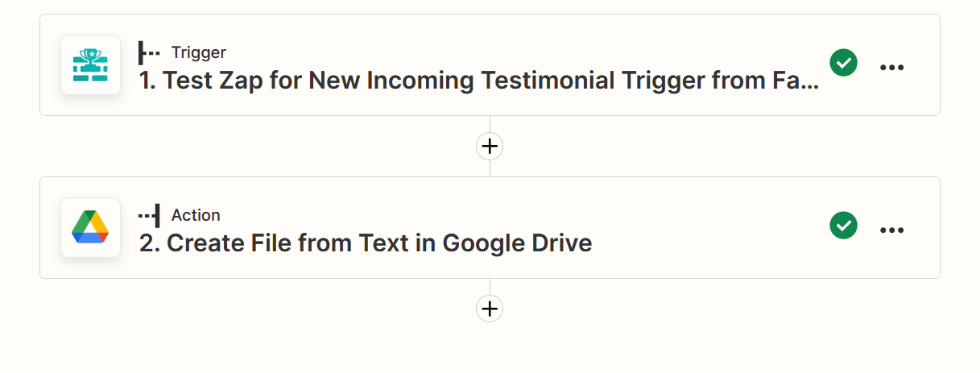Click the trigger step-type glyph beside Trigger
This screenshot has height=373, width=980.
coord(149,53)
